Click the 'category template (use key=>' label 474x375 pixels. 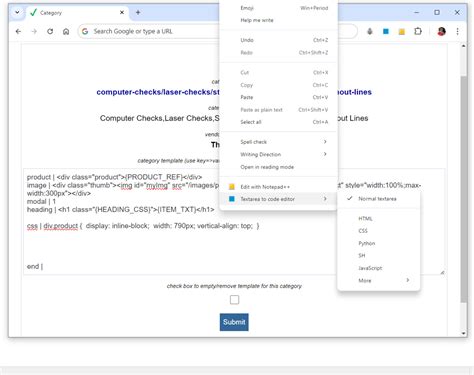coord(178,161)
